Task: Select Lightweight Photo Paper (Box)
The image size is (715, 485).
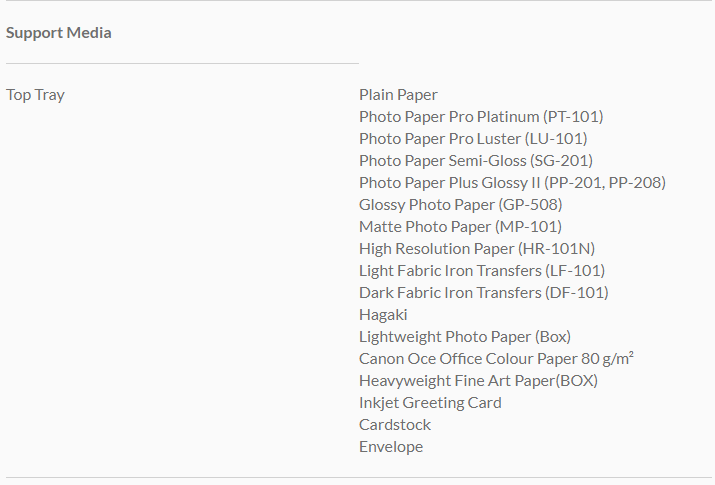Action: [x=465, y=337]
